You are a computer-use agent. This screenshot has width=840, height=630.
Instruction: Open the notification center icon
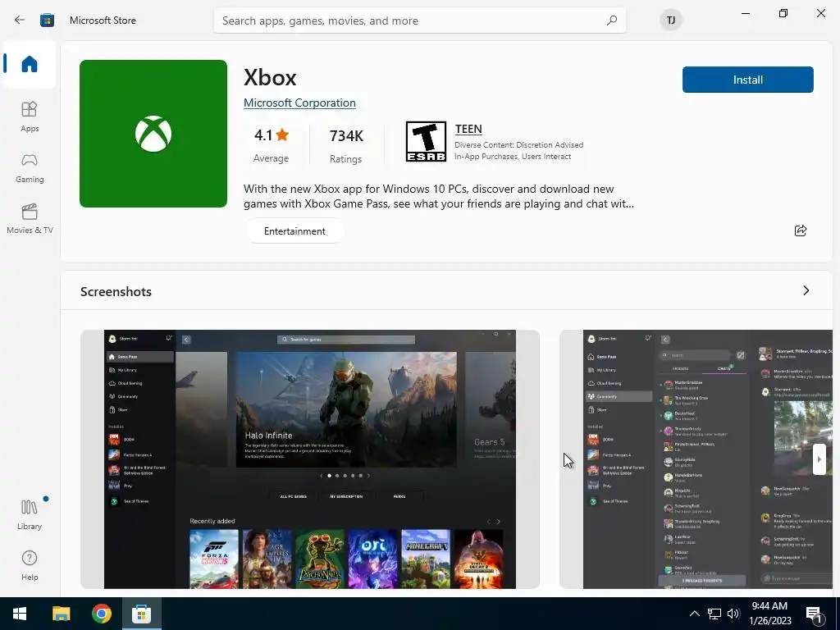814,614
